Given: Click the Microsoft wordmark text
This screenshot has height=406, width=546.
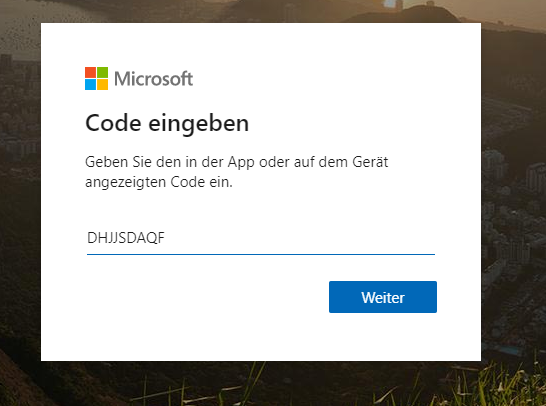Looking at the screenshot, I should click(154, 79).
